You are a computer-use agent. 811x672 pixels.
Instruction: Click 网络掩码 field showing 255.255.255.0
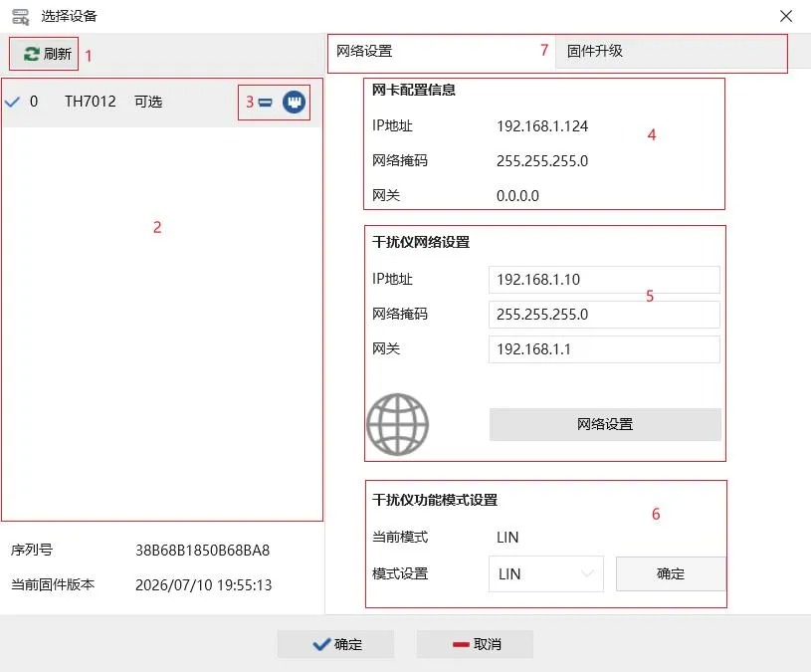coord(604,314)
